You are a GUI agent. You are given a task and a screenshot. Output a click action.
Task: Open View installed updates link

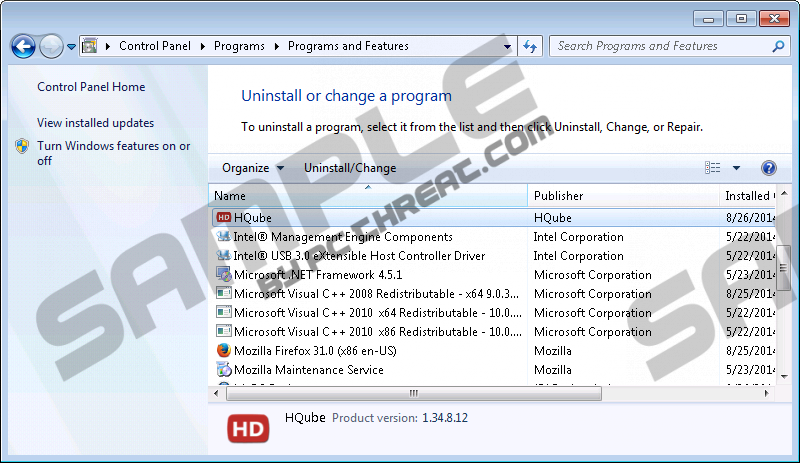[95, 123]
